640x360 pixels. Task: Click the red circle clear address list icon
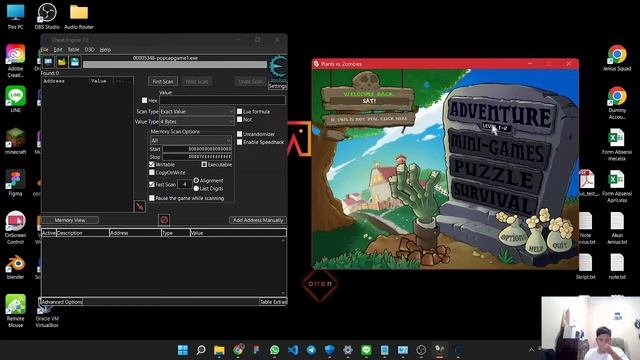coord(164,220)
